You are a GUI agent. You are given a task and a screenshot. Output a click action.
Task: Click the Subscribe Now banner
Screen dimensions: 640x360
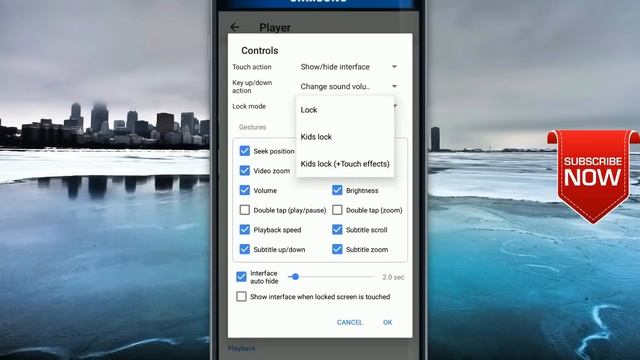tap(593, 176)
